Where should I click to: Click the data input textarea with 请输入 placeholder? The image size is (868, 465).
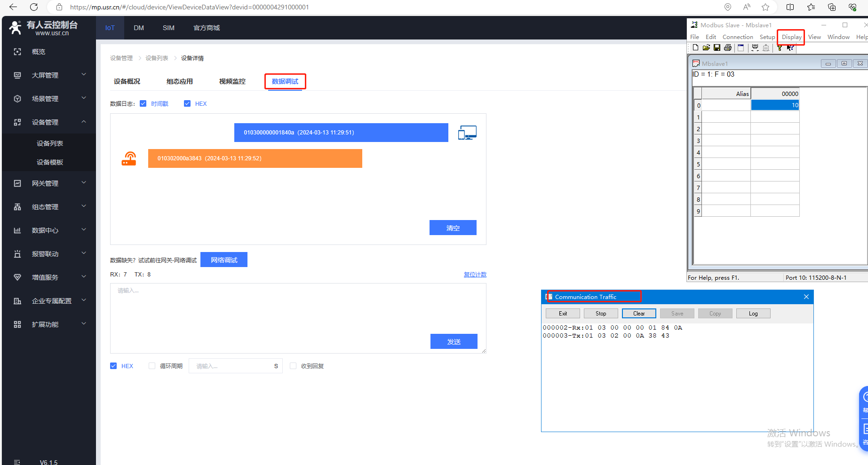pyautogui.click(x=298, y=318)
